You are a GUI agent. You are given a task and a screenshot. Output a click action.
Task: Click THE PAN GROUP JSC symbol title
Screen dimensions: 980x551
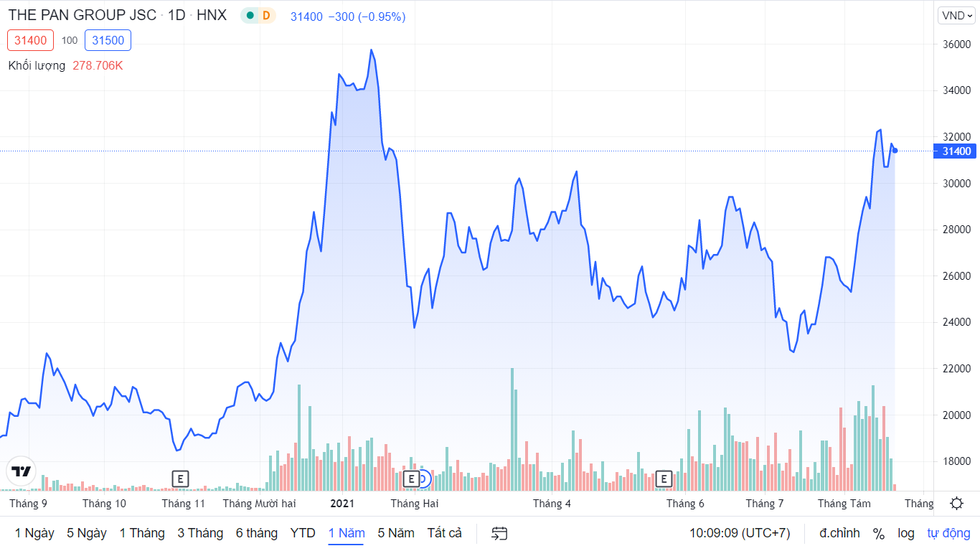point(83,15)
